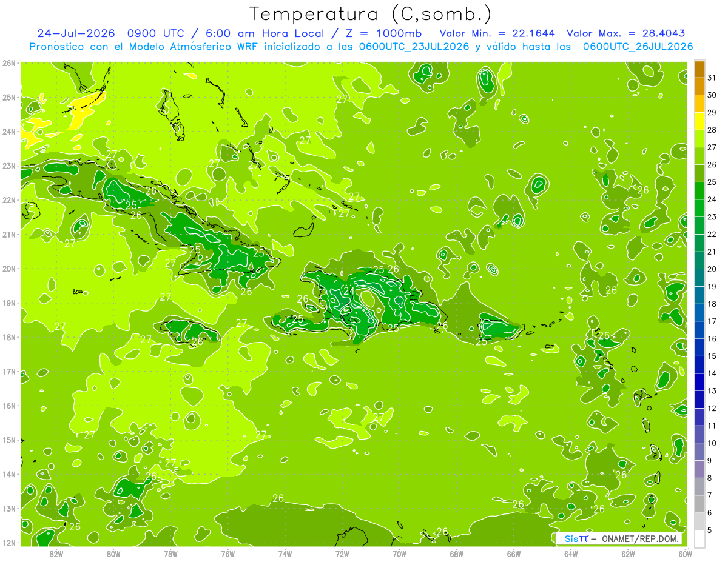The width and height of the screenshot is (728, 562).
Task: Click valid-until time '0600UTC_26JUL2026'
Action: click(638, 47)
